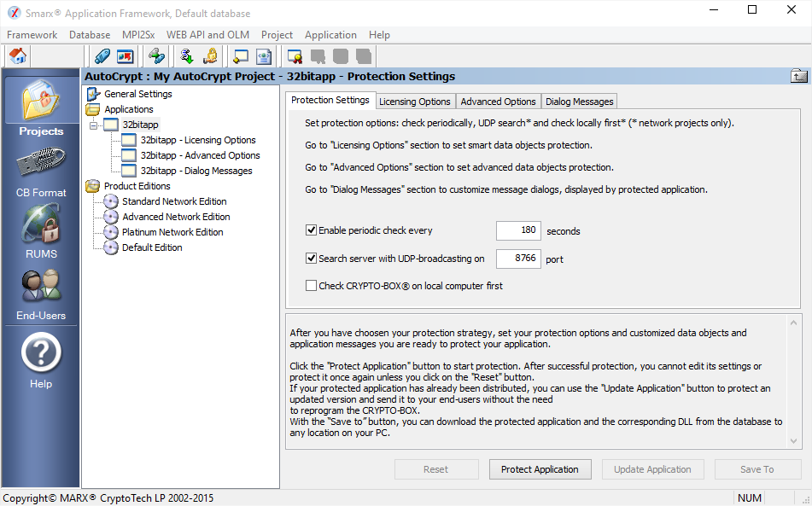Open the CB Format sidebar section
This screenshot has width=812, height=506.
click(x=41, y=173)
